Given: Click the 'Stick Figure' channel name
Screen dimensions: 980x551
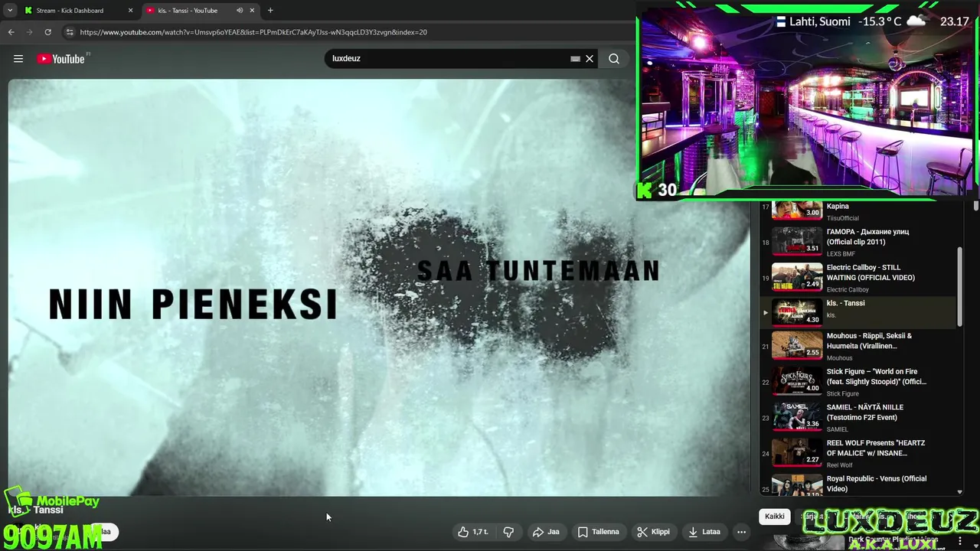Looking at the screenshot, I should click(842, 394).
